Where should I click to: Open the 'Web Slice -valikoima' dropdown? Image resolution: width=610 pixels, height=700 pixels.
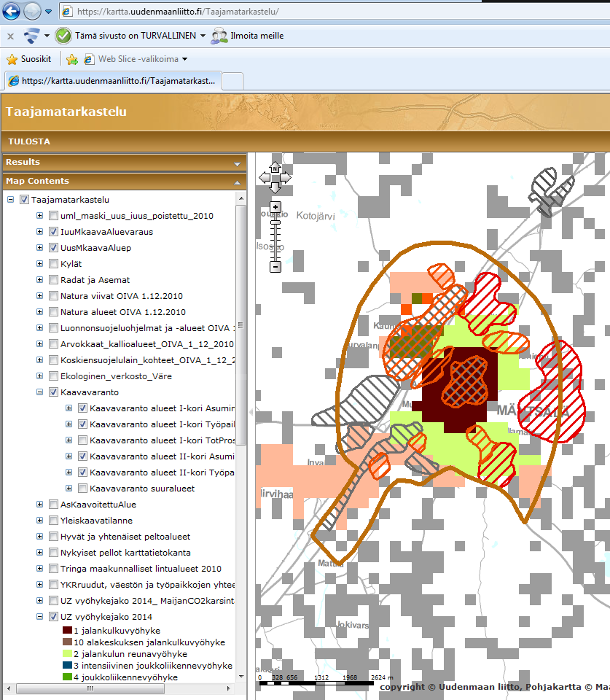pyautogui.click(x=184, y=59)
